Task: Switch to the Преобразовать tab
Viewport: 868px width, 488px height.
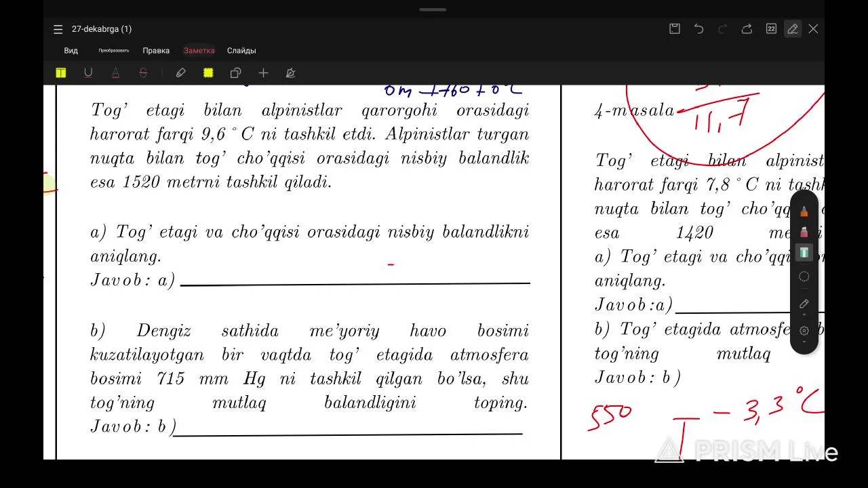Action: tap(113, 51)
